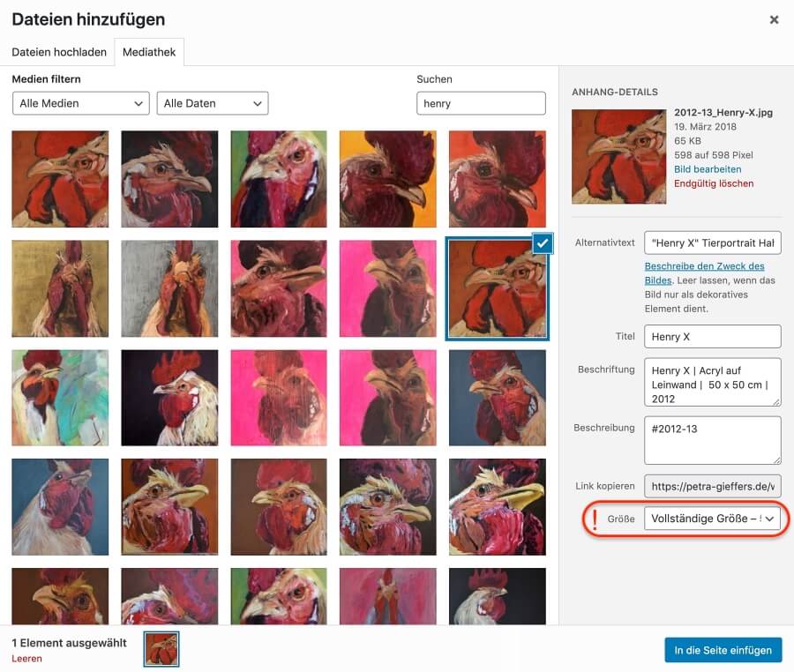Click the Suchen field containing henry

pyautogui.click(x=481, y=103)
